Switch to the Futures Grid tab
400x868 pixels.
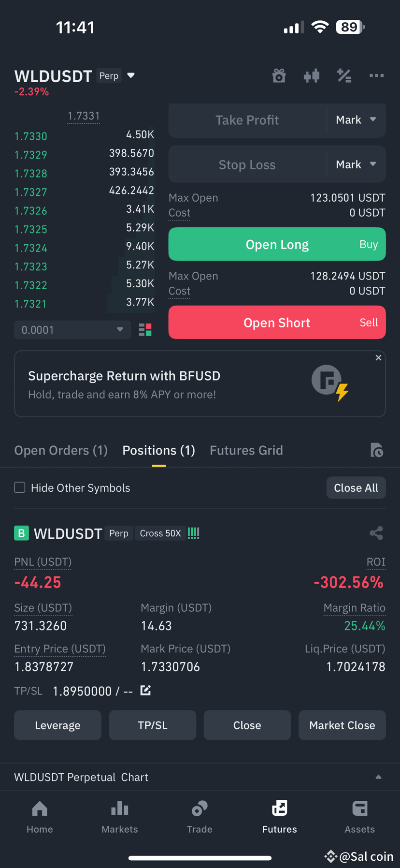[x=246, y=450]
